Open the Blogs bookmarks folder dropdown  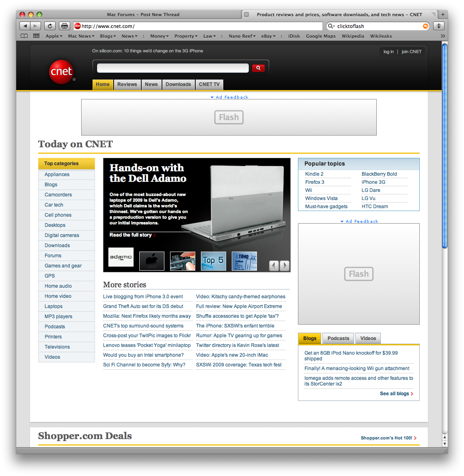[x=108, y=36]
